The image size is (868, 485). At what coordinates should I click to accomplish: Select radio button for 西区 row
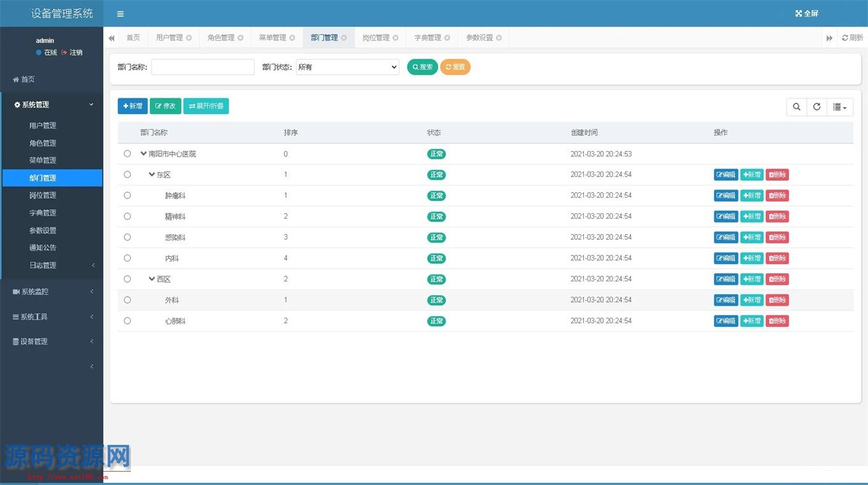128,279
